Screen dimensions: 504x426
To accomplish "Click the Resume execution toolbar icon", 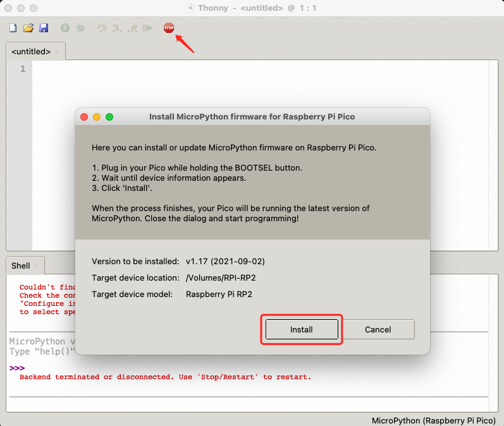I will coord(147,28).
